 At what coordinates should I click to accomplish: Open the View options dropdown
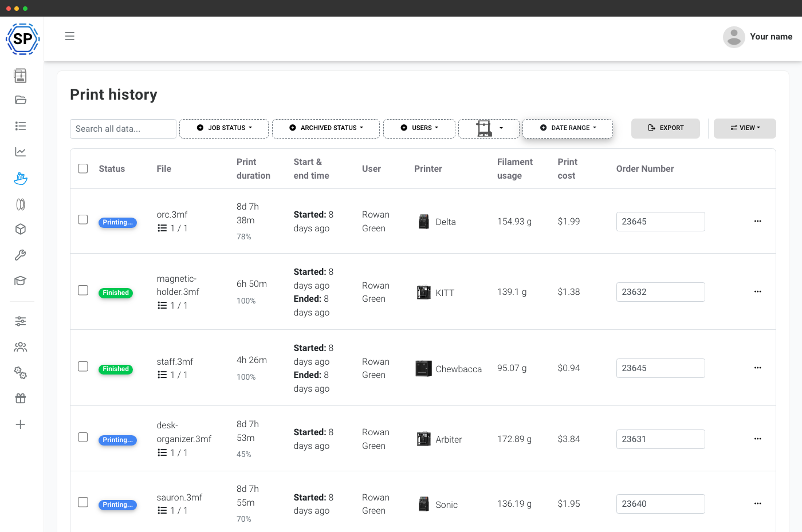tap(745, 128)
